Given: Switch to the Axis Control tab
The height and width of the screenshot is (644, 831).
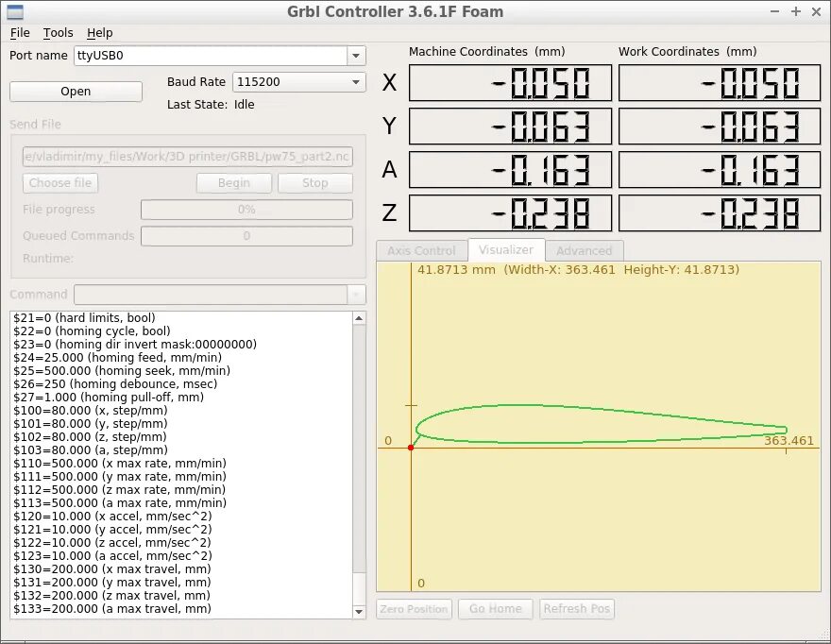Looking at the screenshot, I should click(421, 251).
